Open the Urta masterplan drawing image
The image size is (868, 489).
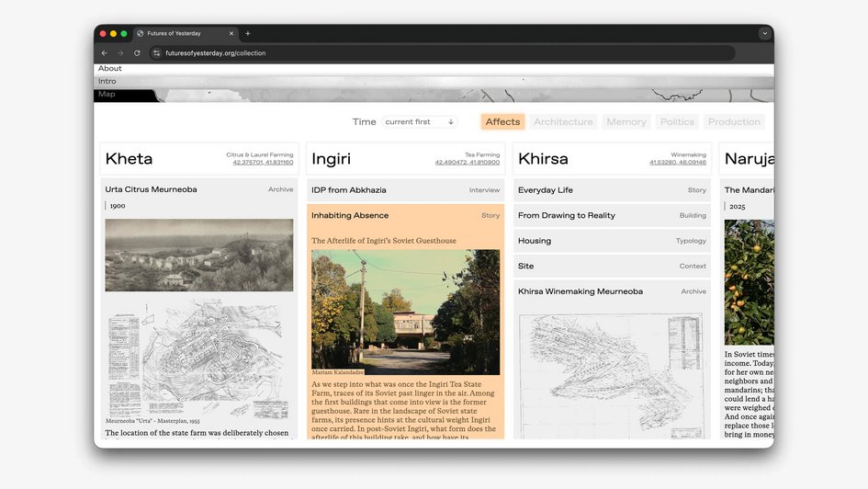(199, 358)
